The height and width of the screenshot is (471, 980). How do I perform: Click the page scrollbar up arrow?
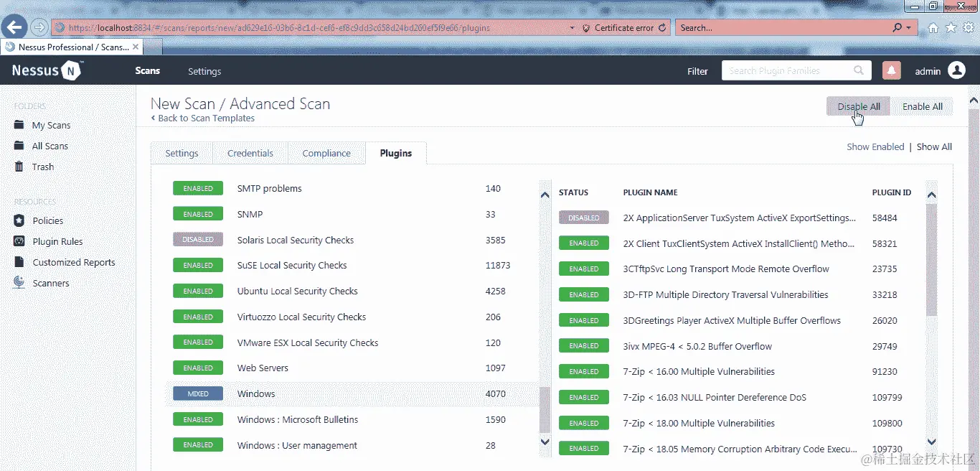[x=974, y=100]
